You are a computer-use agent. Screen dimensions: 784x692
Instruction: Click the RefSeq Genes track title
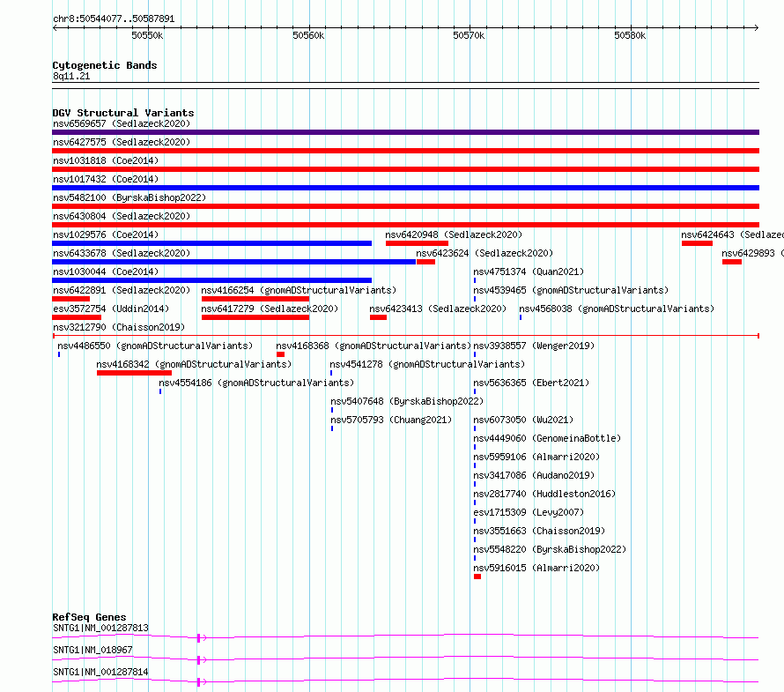pos(90,617)
